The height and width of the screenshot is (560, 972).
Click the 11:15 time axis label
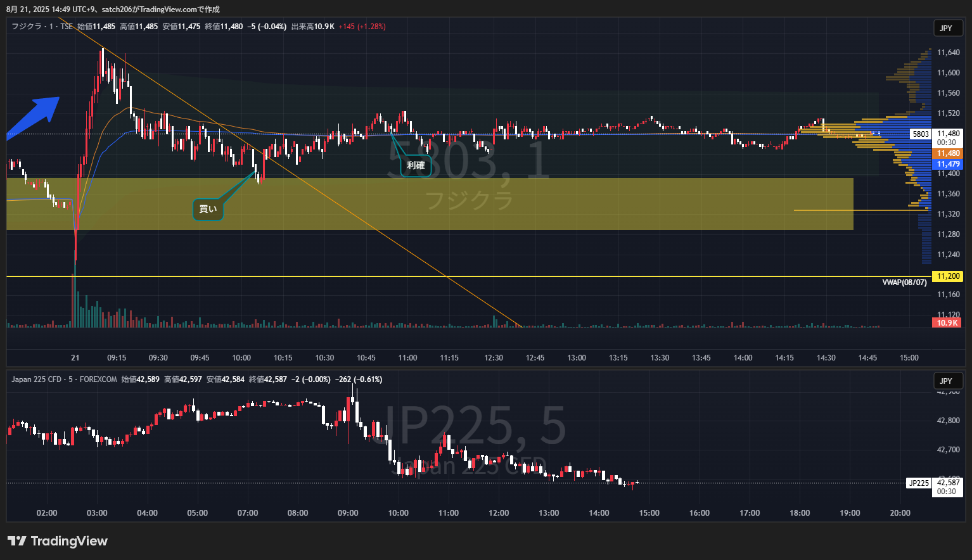tap(449, 358)
